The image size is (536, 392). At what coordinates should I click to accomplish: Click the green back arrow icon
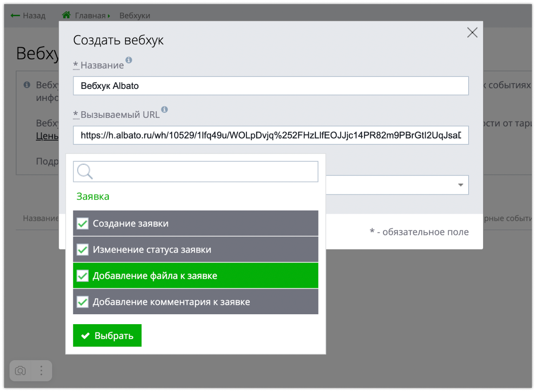(x=15, y=16)
